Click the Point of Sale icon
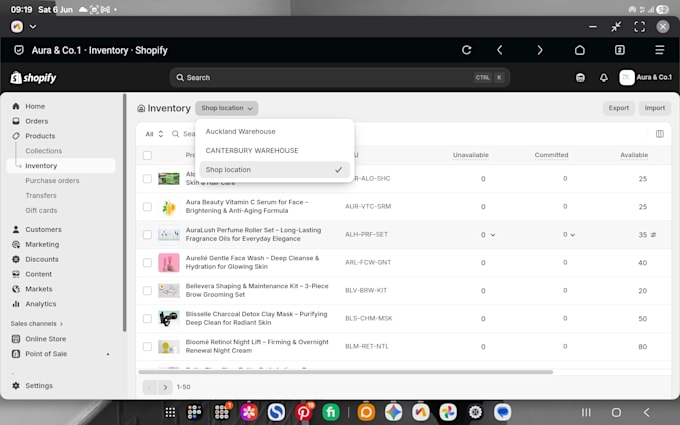 coord(16,354)
